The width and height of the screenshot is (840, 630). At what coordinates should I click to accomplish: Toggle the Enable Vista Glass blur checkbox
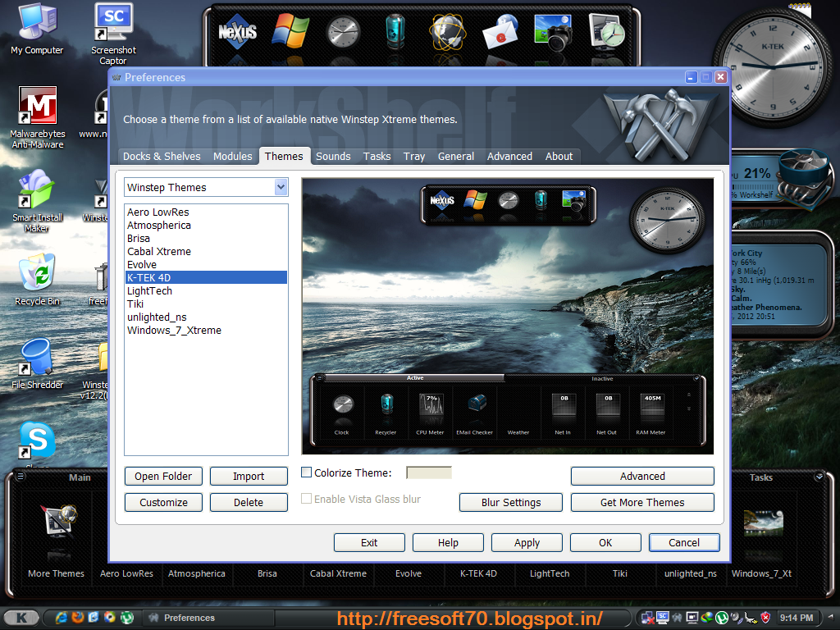point(306,498)
